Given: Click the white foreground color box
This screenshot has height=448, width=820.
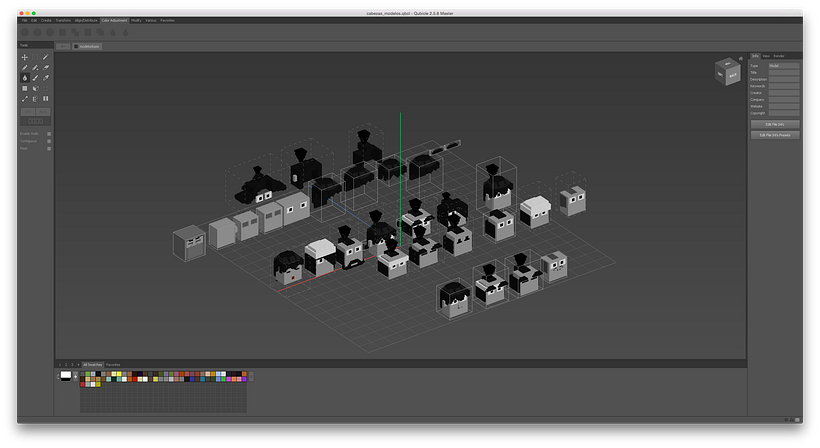Looking at the screenshot, I should coord(65,375).
